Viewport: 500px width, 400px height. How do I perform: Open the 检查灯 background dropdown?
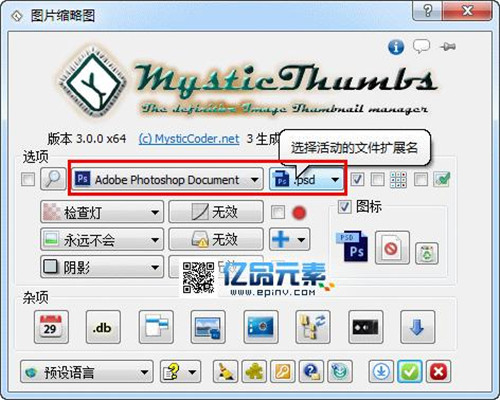click(x=102, y=212)
